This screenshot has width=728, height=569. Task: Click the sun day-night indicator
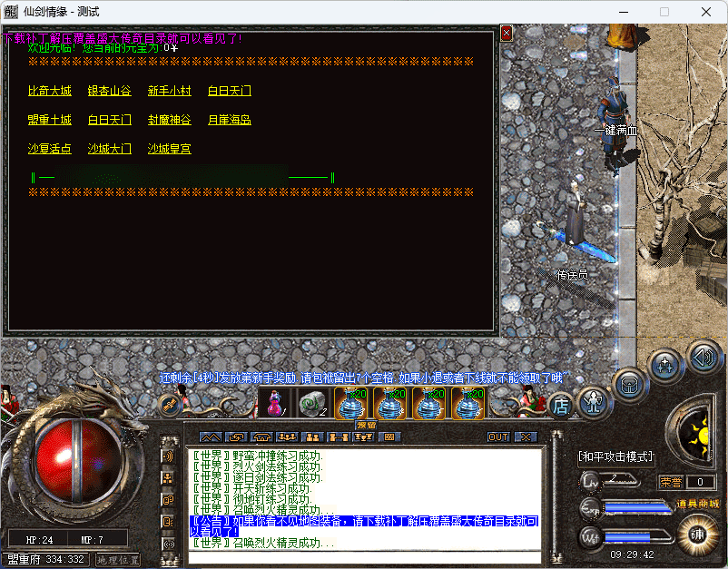(701, 436)
